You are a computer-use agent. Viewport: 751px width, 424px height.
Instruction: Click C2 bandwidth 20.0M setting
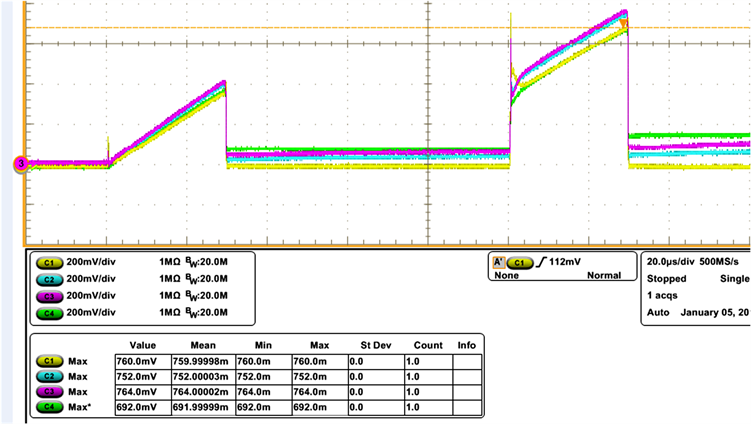pos(213,278)
